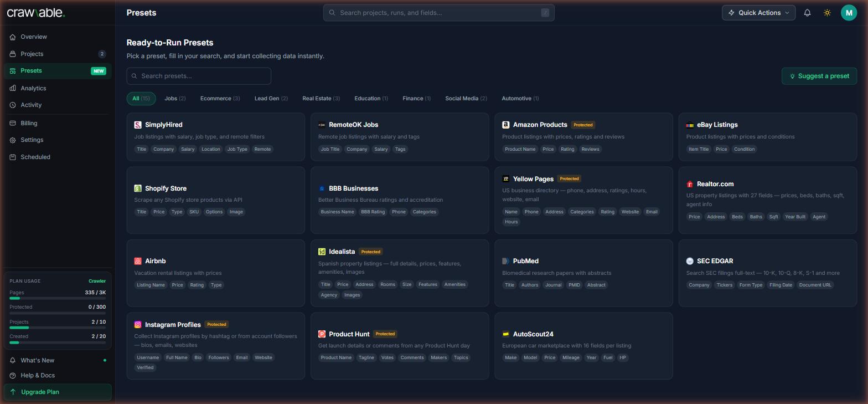This screenshot has width=868, height=404.
Task: Click the PubMed logo icon
Action: (505, 261)
